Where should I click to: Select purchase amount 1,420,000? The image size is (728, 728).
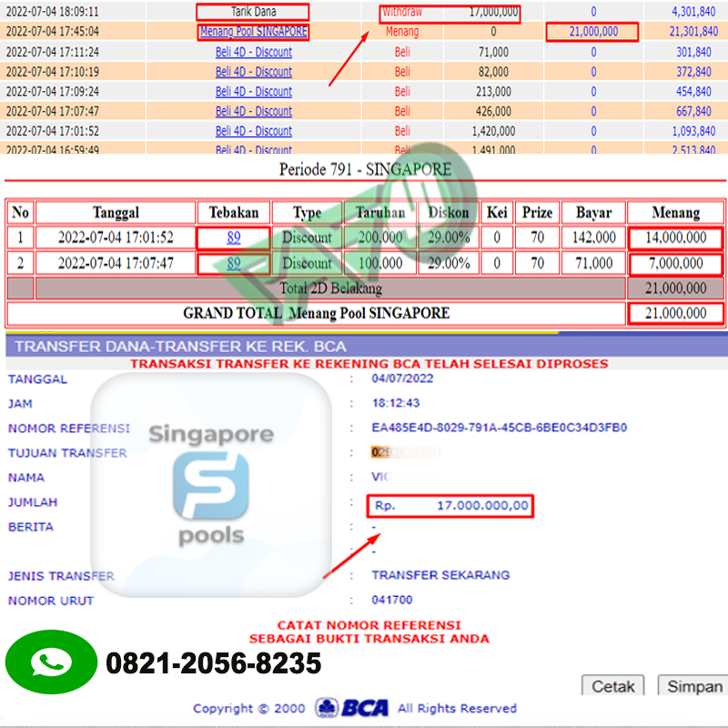tap(493, 131)
